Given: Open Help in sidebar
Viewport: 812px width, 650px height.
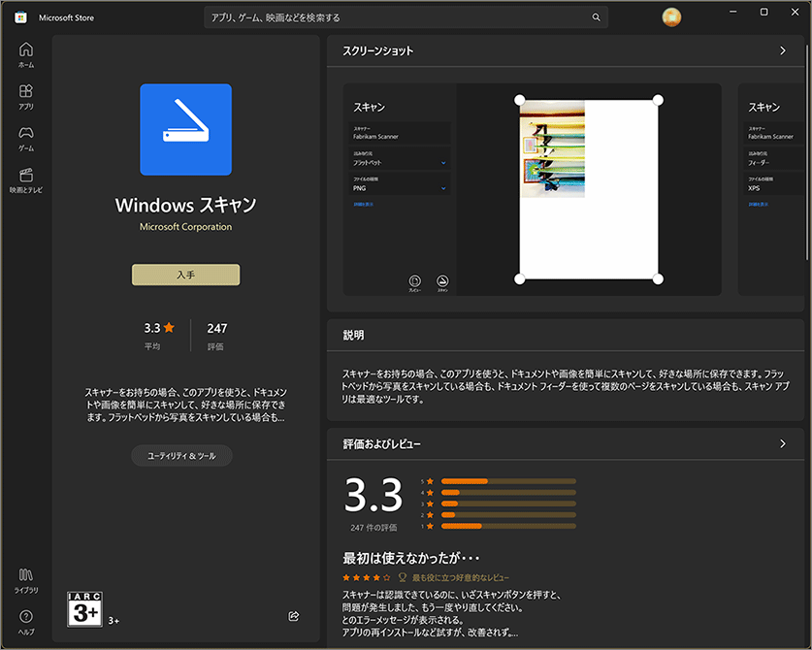Looking at the screenshot, I should tap(26, 622).
